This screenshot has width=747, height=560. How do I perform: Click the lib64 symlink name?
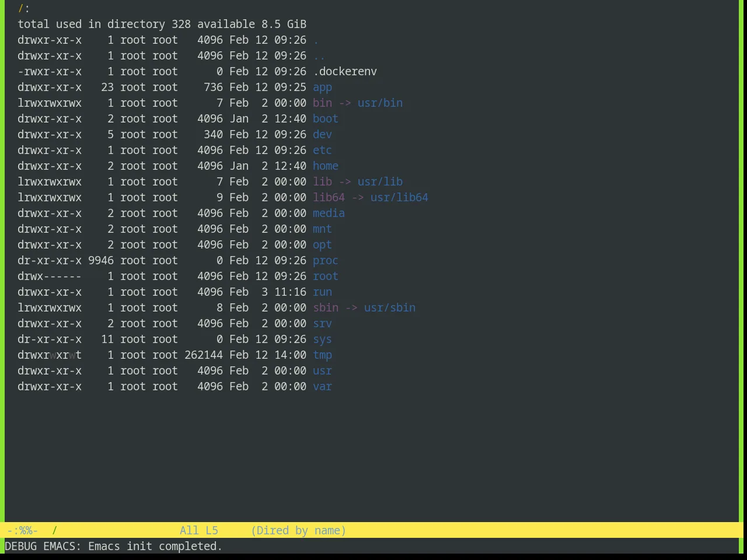[x=329, y=198]
